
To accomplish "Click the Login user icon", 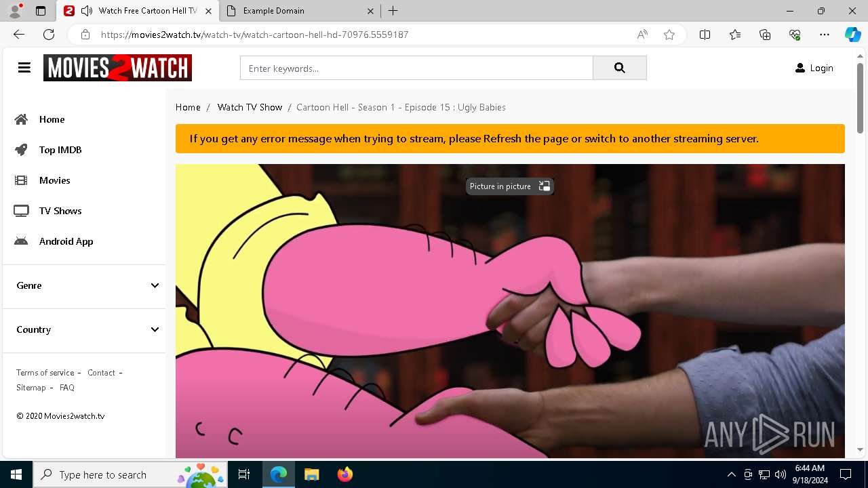I will (x=800, y=68).
